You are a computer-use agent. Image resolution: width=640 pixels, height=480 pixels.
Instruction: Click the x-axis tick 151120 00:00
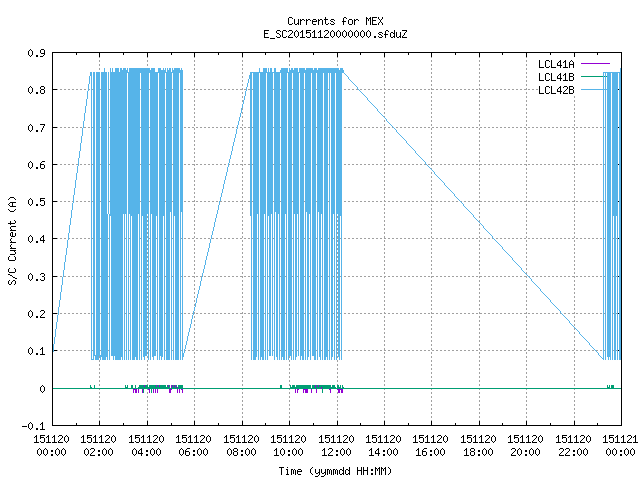coord(51,446)
